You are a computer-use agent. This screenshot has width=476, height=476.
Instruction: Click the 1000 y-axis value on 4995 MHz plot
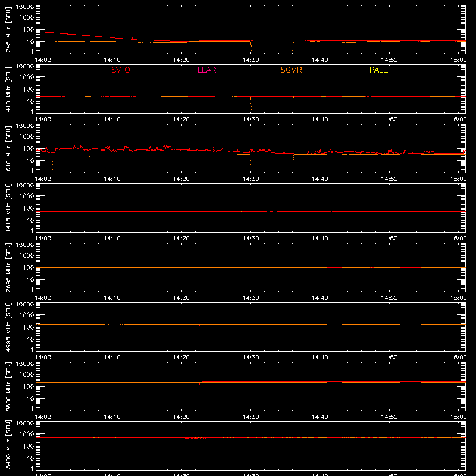pos(27,315)
